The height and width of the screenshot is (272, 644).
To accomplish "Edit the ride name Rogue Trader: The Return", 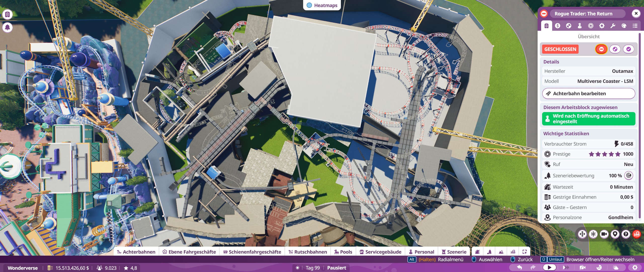I will [587, 14].
